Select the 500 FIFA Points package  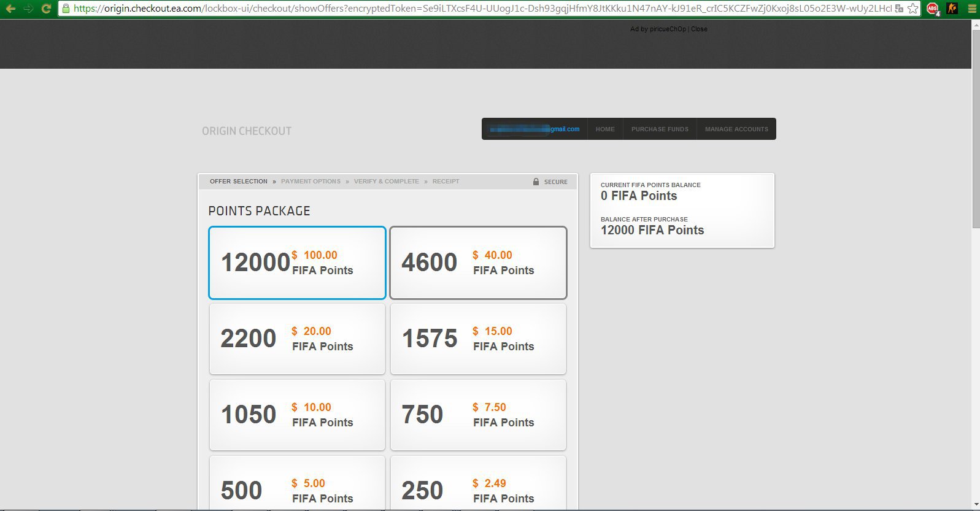pyautogui.click(x=297, y=482)
